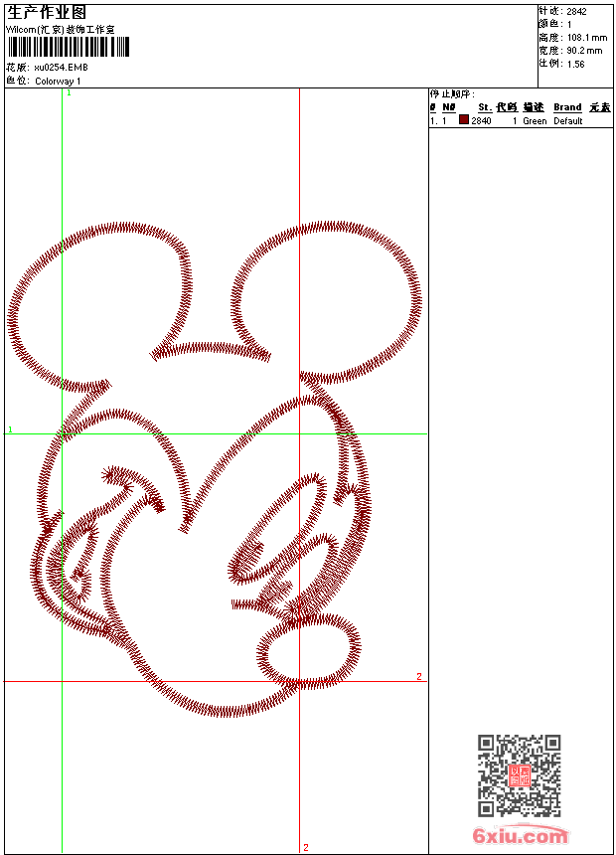Image resolution: width=616 pixels, height=855 pixels.
Task: Click the width value 90.2 mm
Action: pos(585,51)
